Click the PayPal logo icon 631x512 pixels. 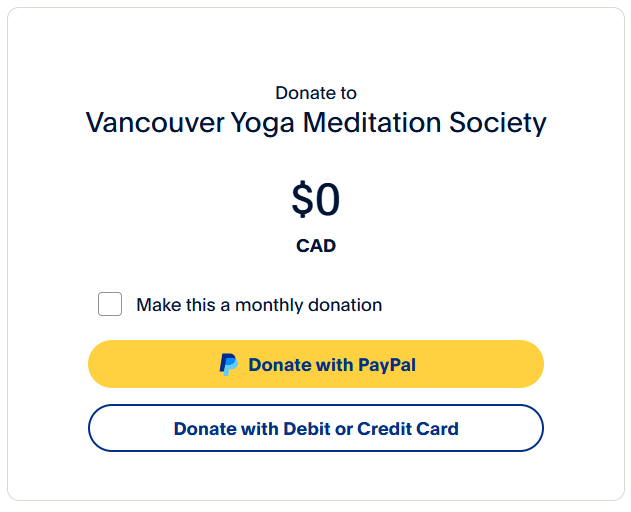click(229, 364)
